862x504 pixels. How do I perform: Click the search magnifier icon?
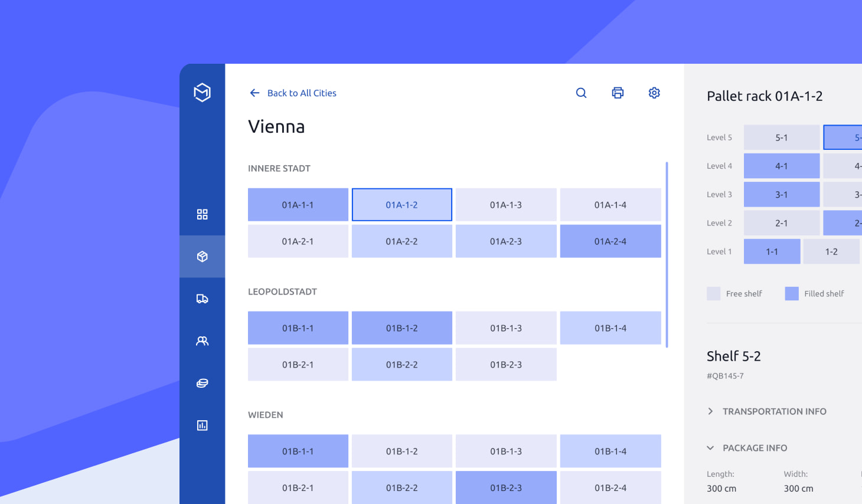coord(581,93)
